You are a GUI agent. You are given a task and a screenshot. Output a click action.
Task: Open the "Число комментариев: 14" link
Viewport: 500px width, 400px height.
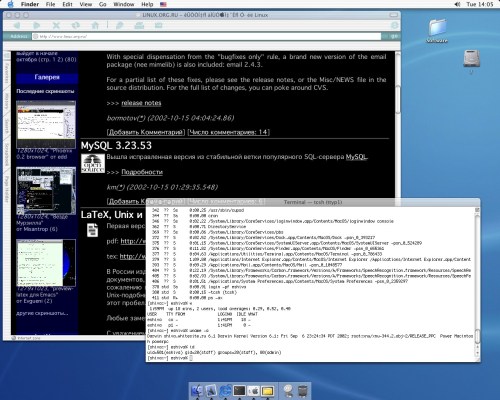[x=229, y=132]
